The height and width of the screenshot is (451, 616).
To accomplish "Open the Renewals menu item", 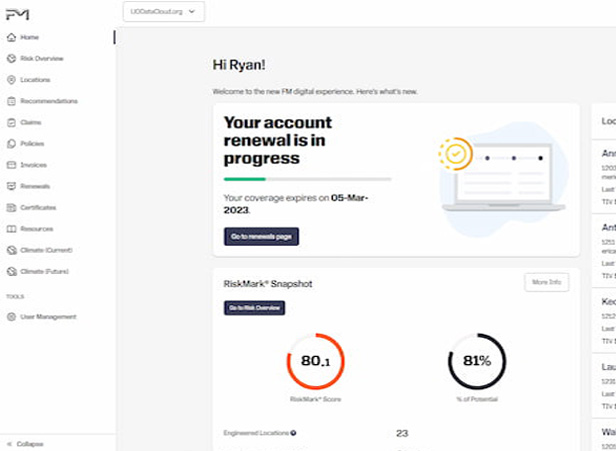I will click(35, 186).
